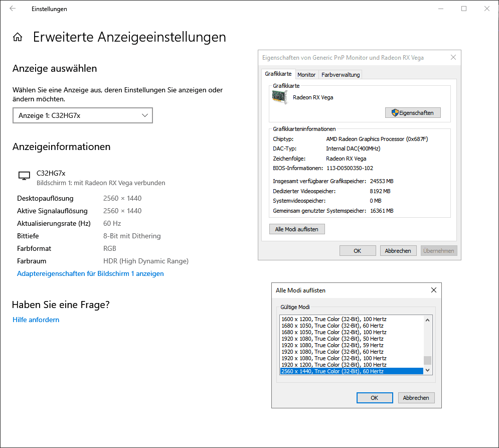Confirm OK in Alle Modi auflisten dialog

[x=375, y=398]
